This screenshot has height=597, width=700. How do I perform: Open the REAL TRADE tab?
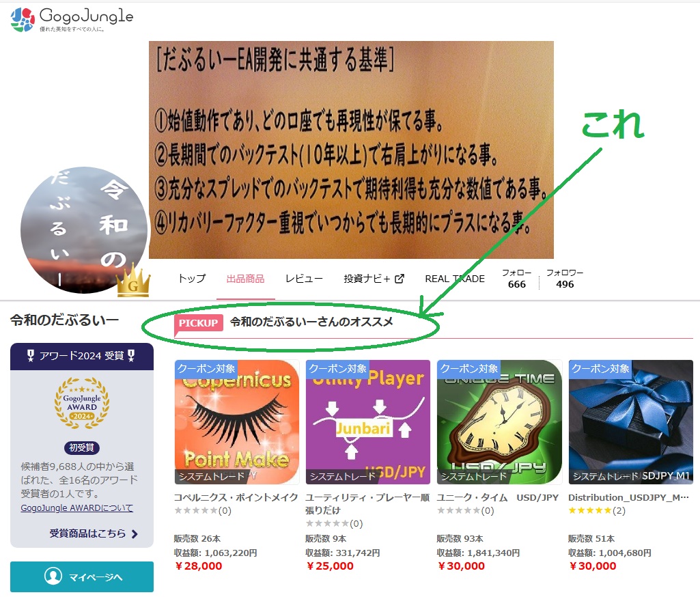pyautogui.click(x=455, y=279)
